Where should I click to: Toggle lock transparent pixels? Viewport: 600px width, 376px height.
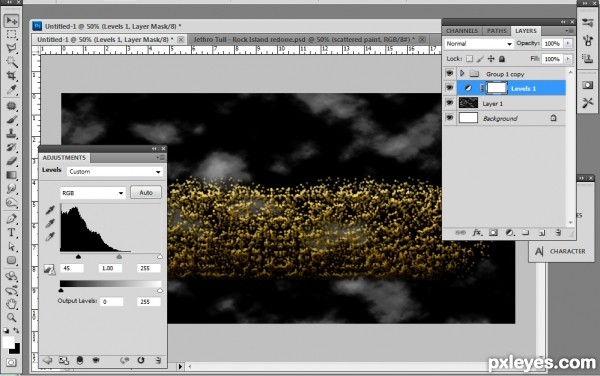pyautogui.click(x=470, y=59)
